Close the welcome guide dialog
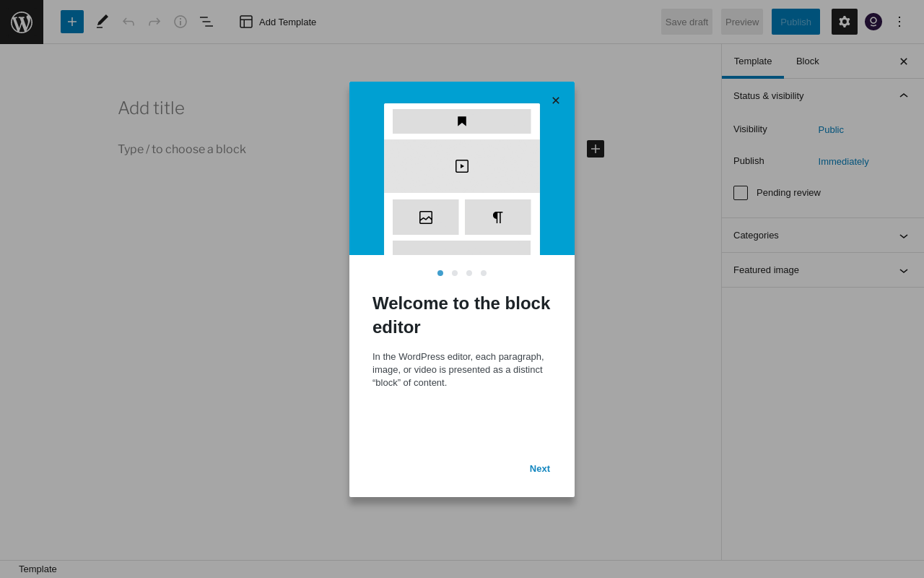This screenshot has height=578, width=924. 556,100
